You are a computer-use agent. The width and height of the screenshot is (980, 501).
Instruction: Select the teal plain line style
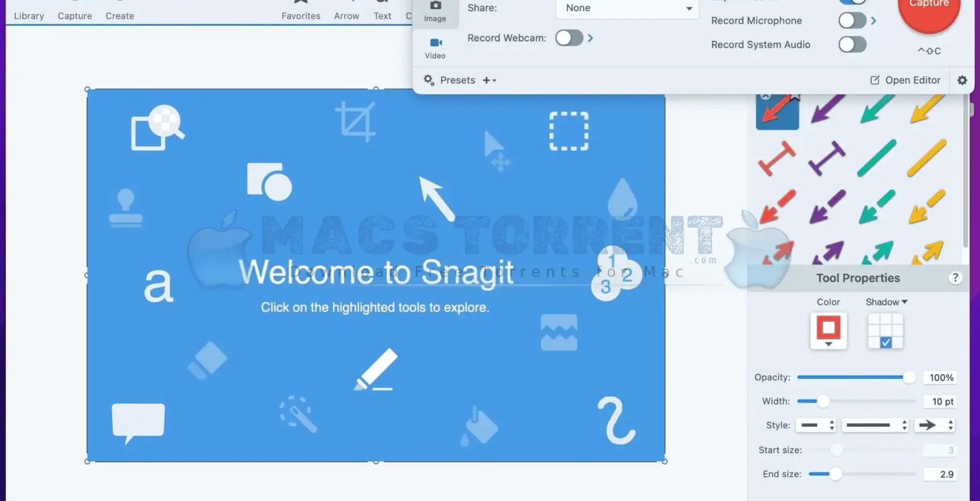pos(877,158)
